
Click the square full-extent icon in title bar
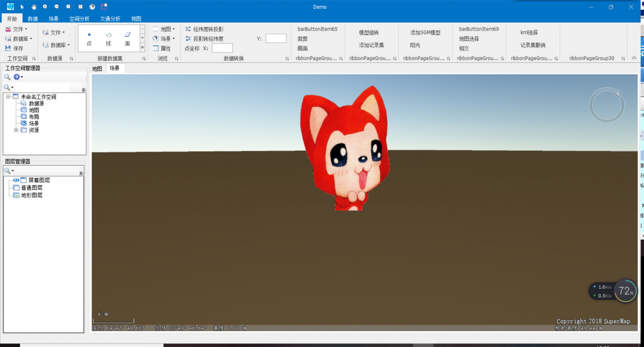click(80, 7)
